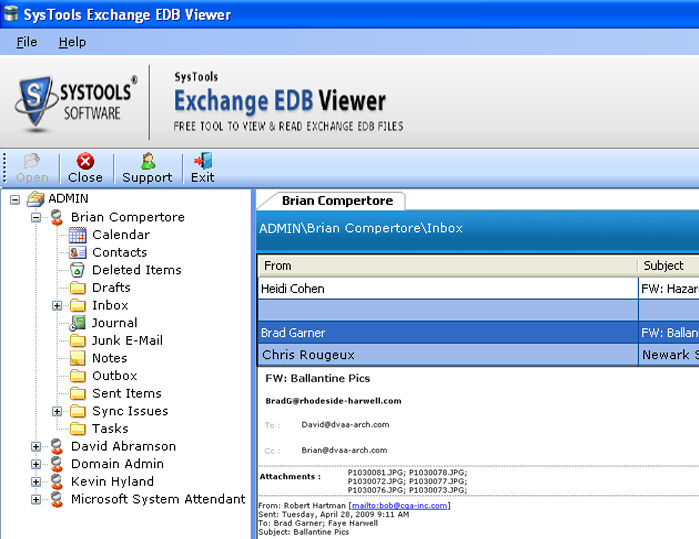Click the mailto:bob@cga-inc.com link
Image resolution: width=699 pixels, height=539 pixels.
399,506
